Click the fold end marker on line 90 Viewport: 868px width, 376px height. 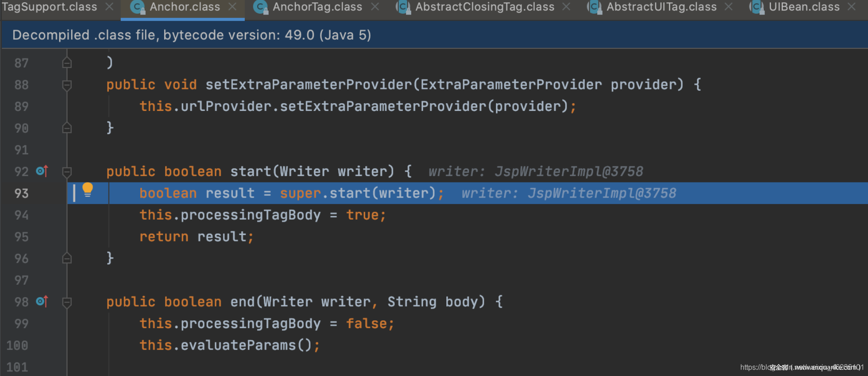[x=67, y=128]
